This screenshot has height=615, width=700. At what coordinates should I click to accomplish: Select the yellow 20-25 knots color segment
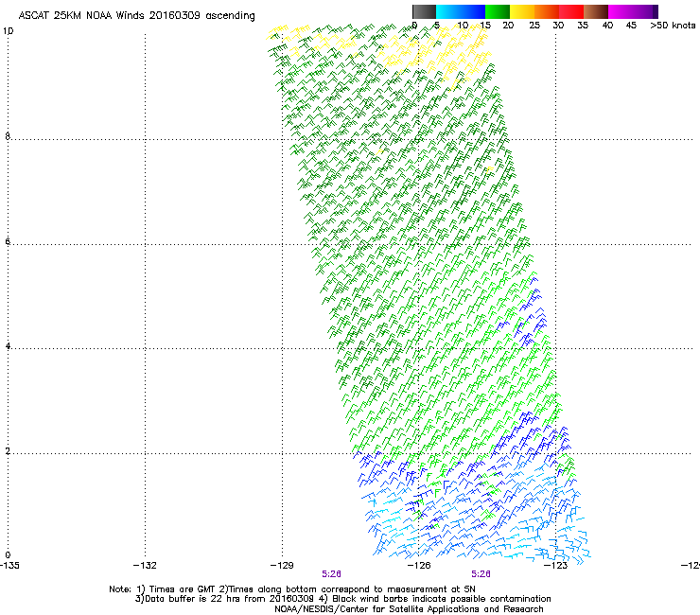point(522,11)
